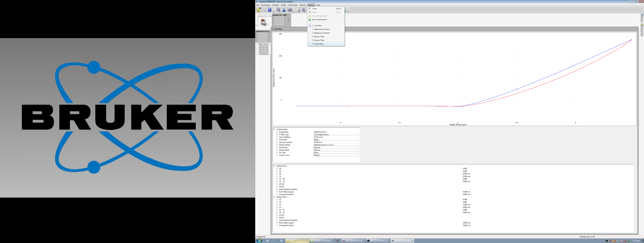
Task: Click the checklist refresh toolbar icon
Action: (298, 10)
